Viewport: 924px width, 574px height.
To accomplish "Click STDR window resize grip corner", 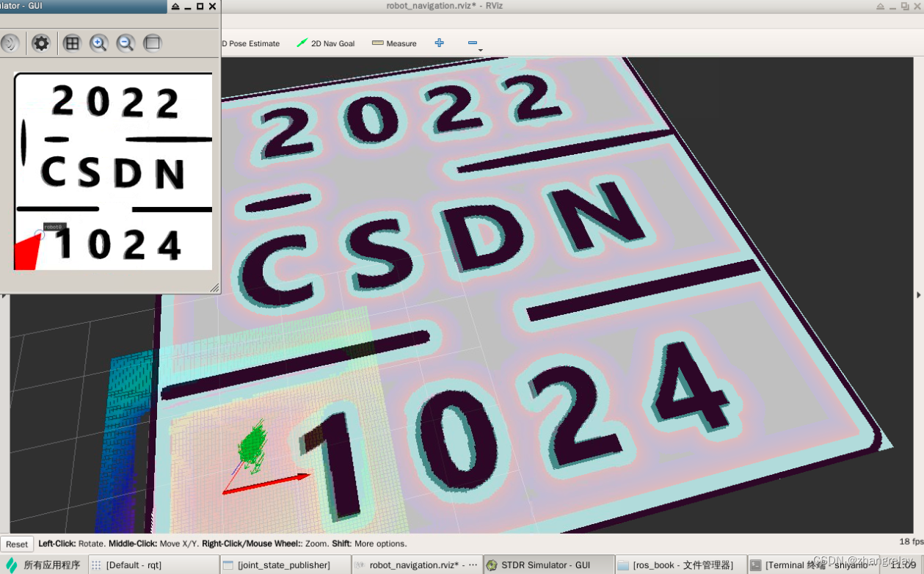I will point(215,288).
